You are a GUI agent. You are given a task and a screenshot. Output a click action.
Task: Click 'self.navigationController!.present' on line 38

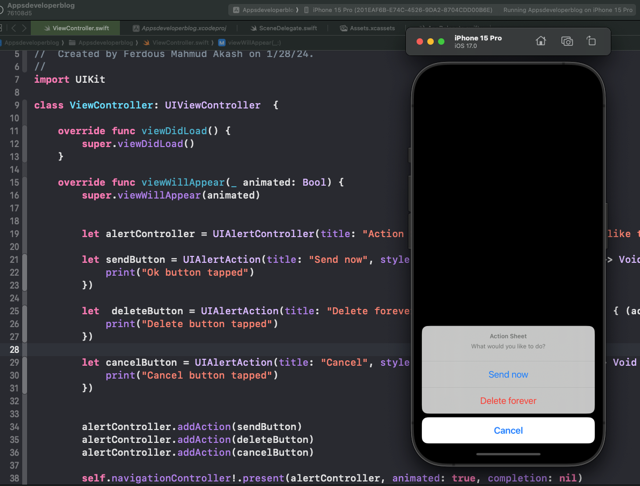tap(183, 478)
